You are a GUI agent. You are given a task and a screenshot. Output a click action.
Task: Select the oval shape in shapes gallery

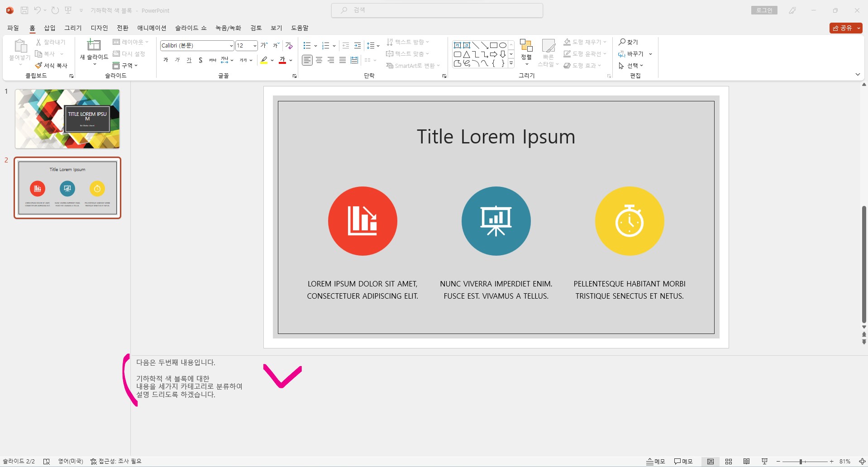point(502,45)
